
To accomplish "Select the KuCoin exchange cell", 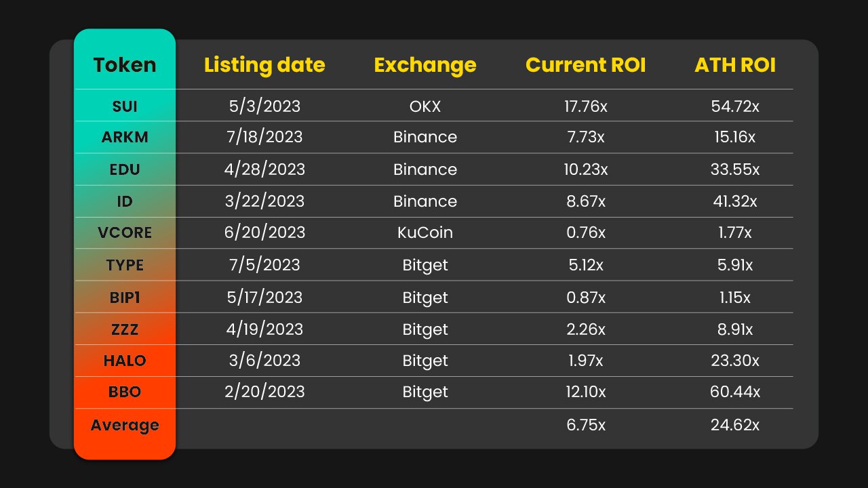I will click(x=425, y=233).
